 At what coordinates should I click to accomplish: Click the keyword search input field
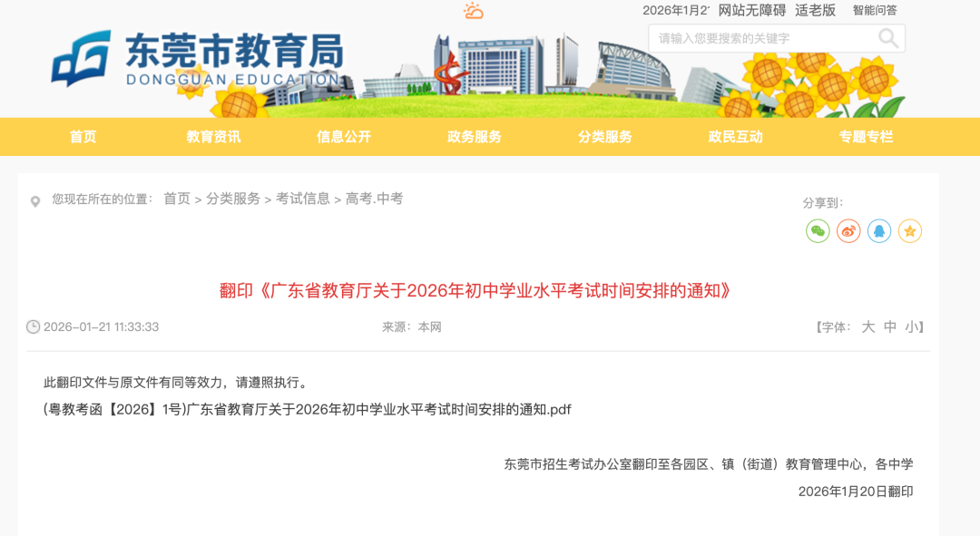coord(760,38)
